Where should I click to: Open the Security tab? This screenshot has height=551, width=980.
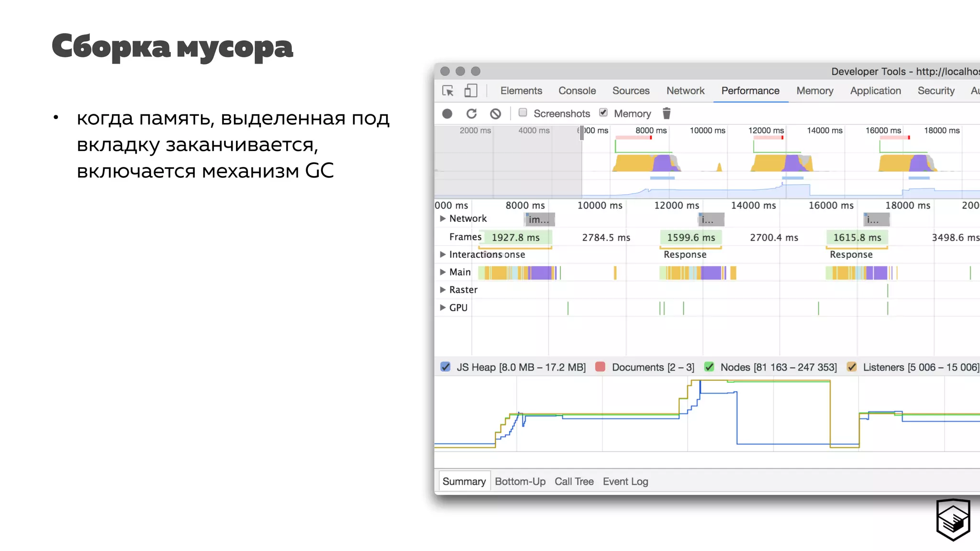(936, 91)
